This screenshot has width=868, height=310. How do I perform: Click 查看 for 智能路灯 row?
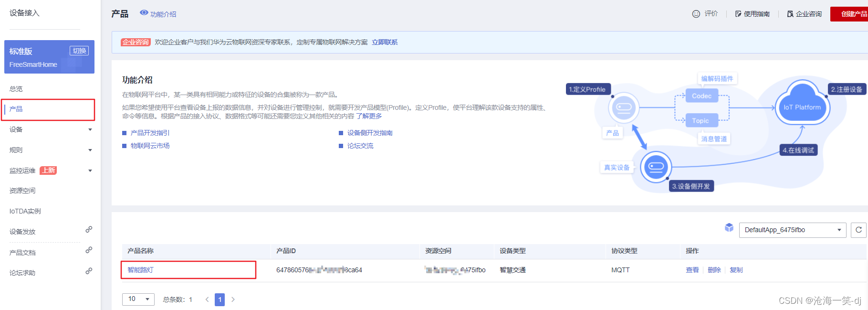click(692, 270)
